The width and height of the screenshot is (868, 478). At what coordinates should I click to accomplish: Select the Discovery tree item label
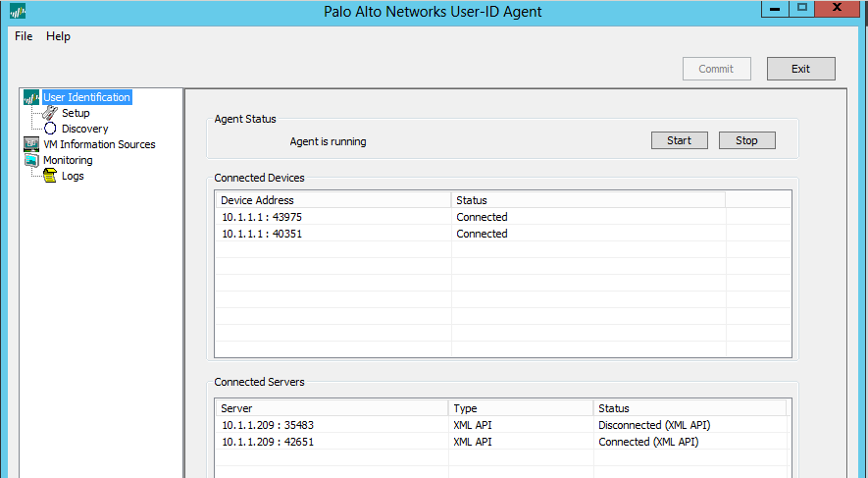84,129
